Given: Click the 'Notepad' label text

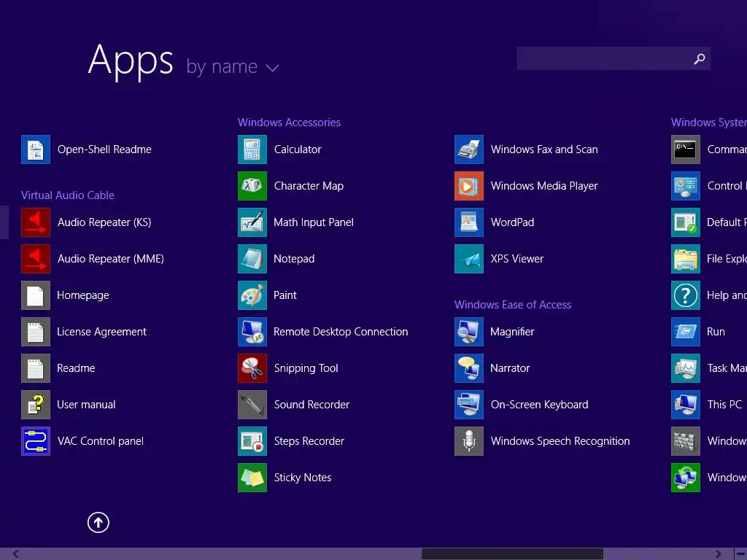Looking at the screenshot, I should pos(294,259).
